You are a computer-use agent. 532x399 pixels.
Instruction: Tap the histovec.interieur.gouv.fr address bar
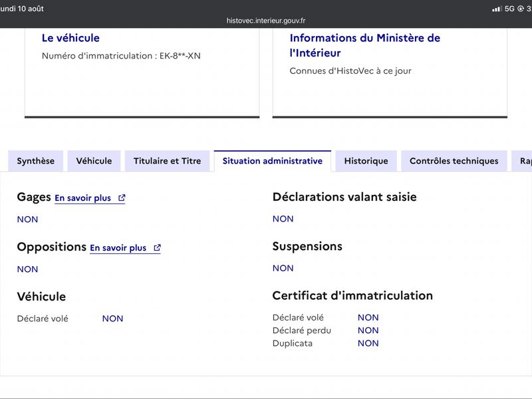point(266,21)
